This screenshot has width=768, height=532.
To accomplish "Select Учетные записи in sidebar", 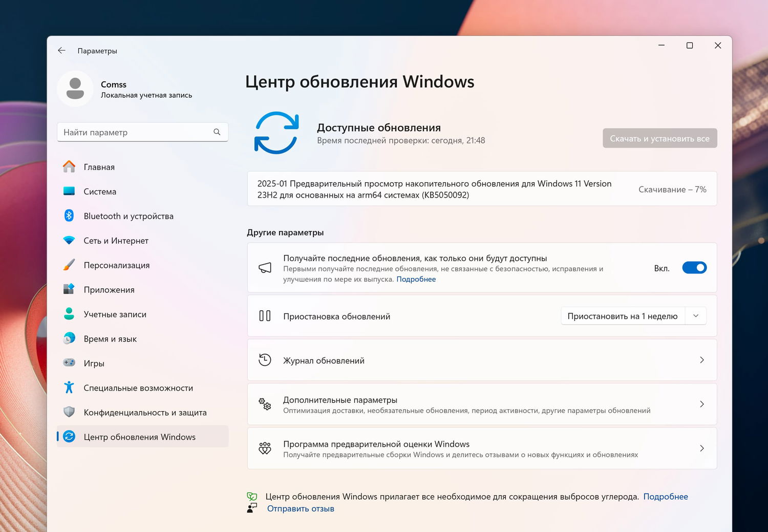I will pos(142,314).
